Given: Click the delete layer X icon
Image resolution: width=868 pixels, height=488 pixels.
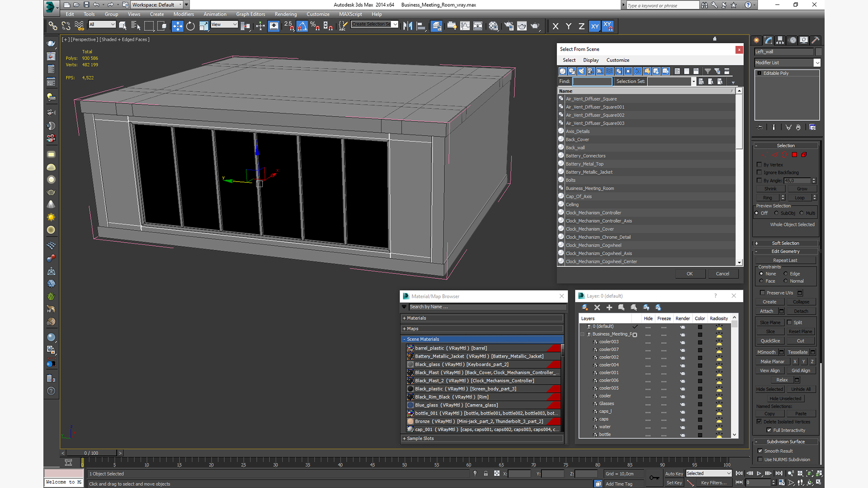Looking at the screenshot, I should click(x=597, y=307).
